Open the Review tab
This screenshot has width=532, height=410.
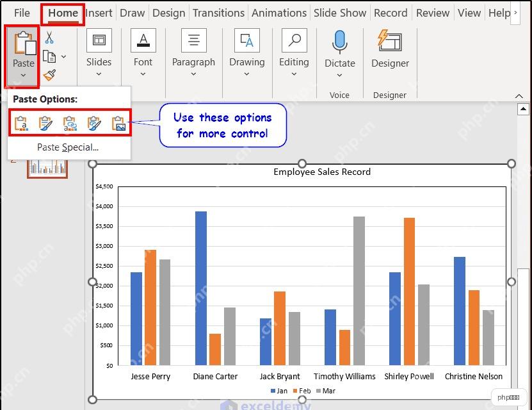pos(433,13)
